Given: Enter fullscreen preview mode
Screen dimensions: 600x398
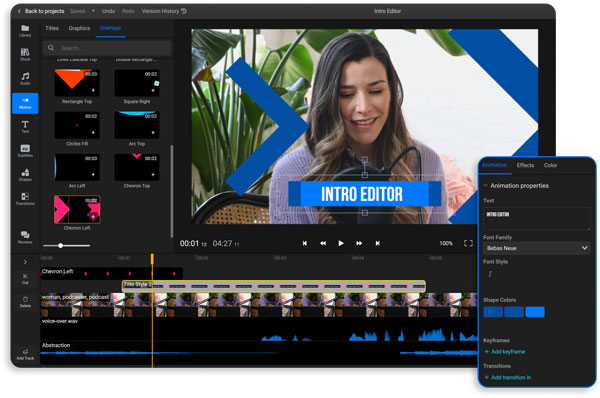Looking at the screenshot, I should (468, 243).
